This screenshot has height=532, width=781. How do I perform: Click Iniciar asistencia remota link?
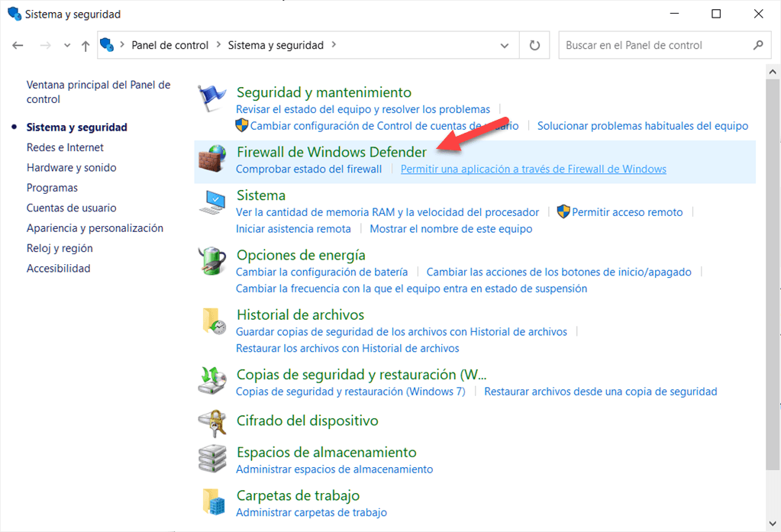point(293,229)
